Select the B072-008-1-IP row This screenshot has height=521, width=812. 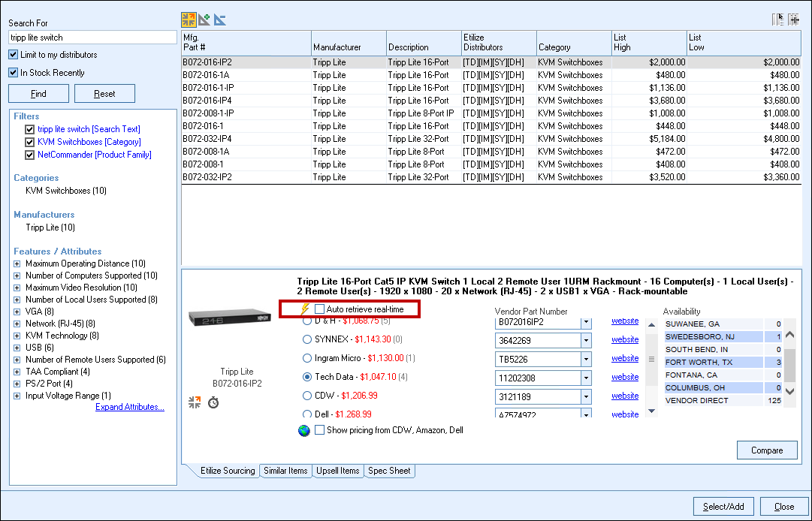pos(491,113)
